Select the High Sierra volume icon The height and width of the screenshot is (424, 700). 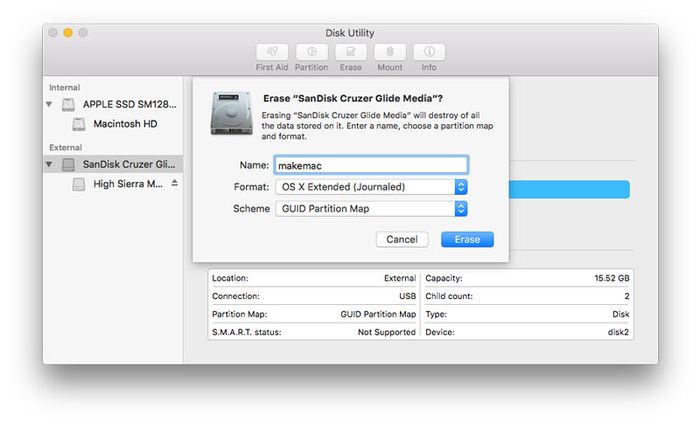[79, 184]
